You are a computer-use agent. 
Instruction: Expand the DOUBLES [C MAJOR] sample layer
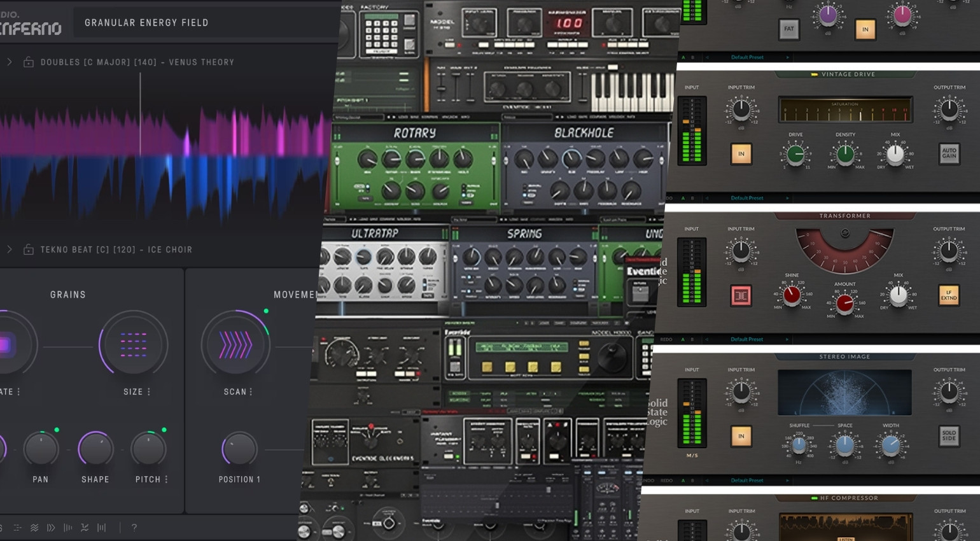coord(9,62)
